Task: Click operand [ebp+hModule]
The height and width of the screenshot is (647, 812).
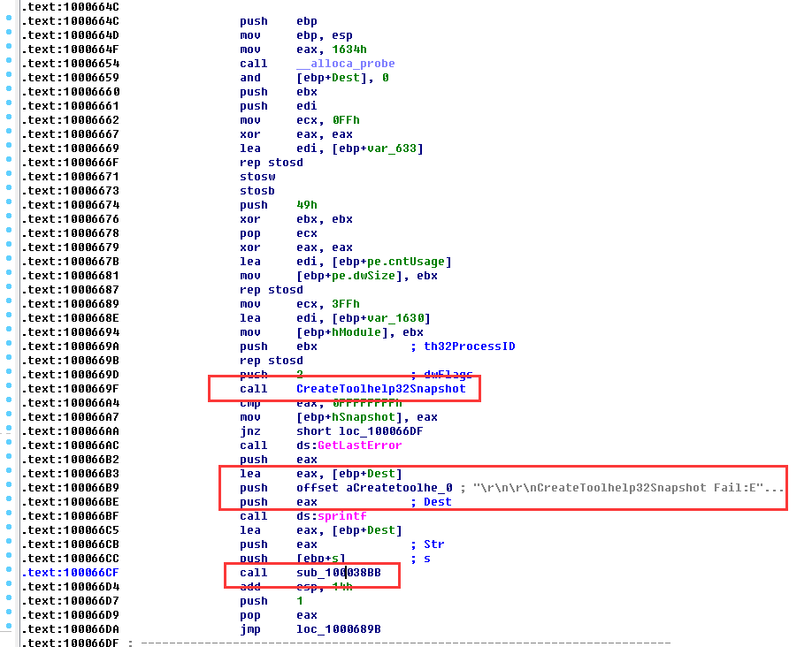Action: [341, 332]
